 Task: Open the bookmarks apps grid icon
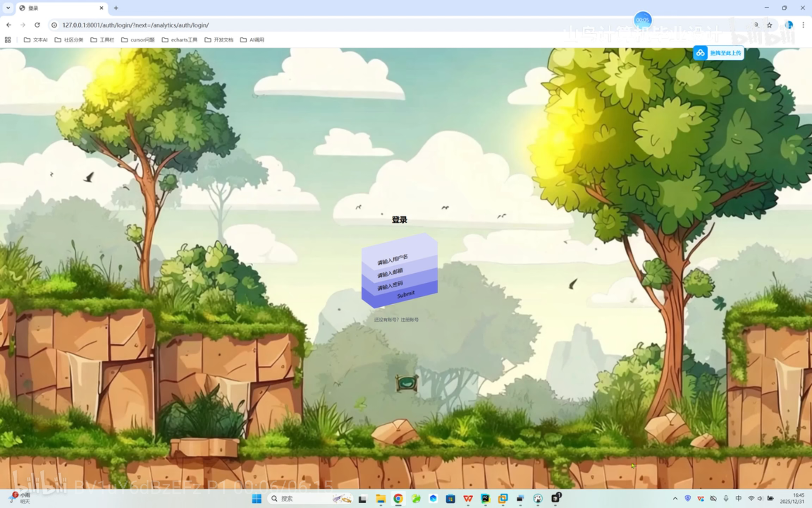(8, 40)
